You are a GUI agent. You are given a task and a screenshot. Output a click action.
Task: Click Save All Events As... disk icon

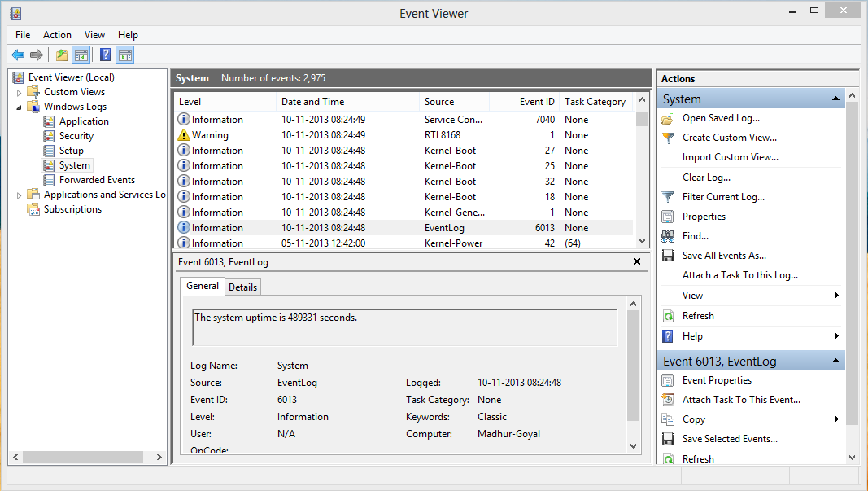[x=668, y=256]
